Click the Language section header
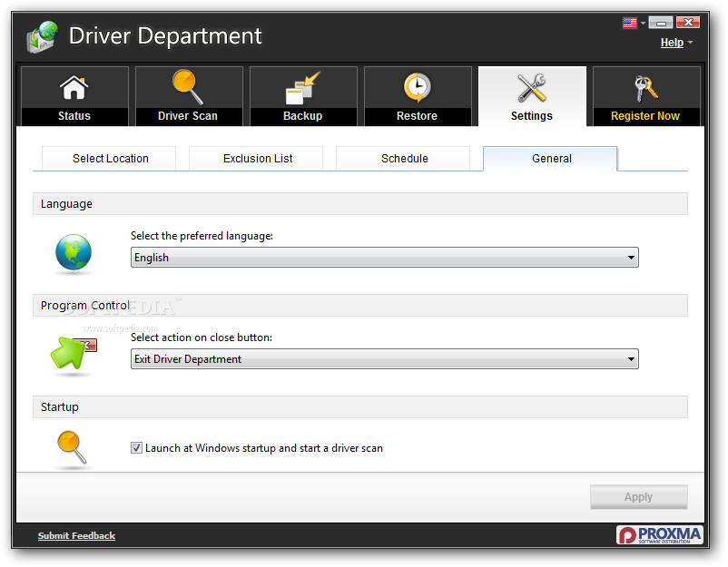Viewport: 728px width, 567px height. (x=359, y=204)
